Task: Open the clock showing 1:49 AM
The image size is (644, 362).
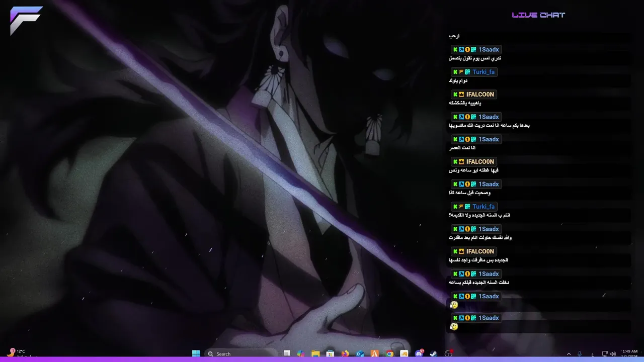Action: click(x=630, y=354)
